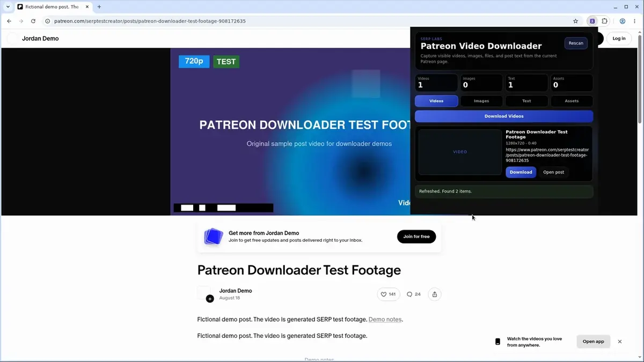This screenshot has width=644, height=362.
Task: Open the Patreon Downloader extension icon
Action: (592, 21)
